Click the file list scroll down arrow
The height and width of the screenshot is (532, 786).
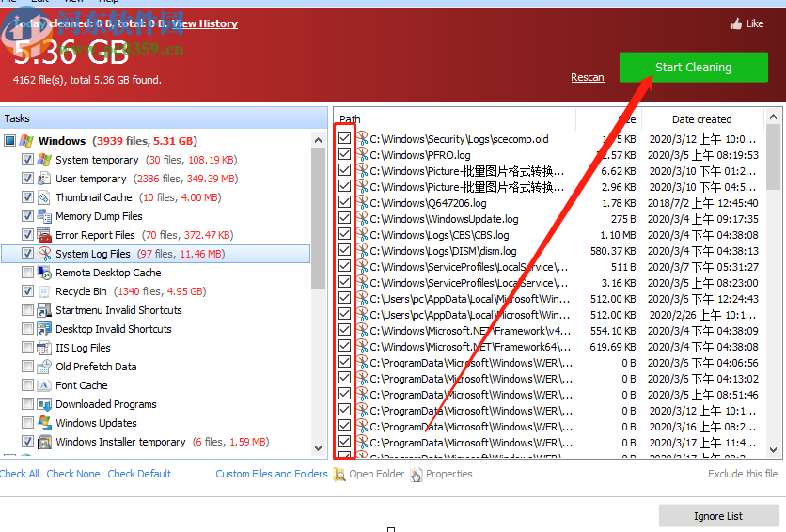[x=773, y=450]
